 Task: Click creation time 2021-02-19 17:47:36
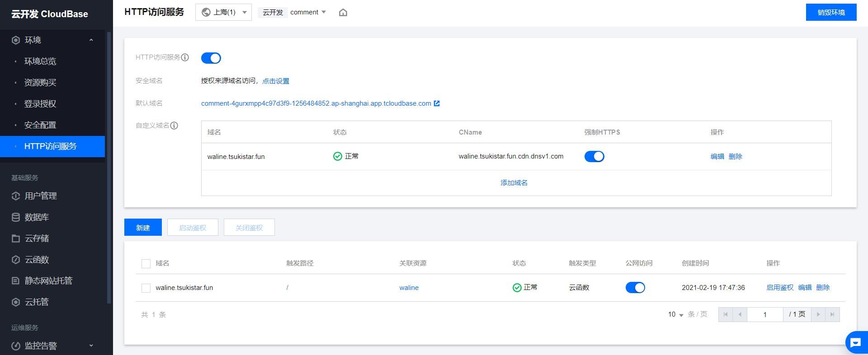click(x=713, y=288)
